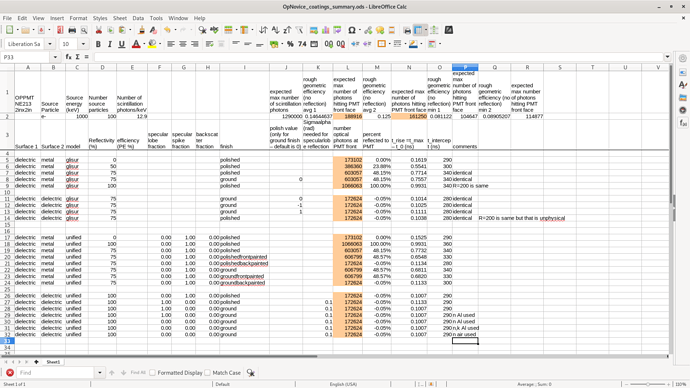
Task: Click the Clone Formatting paintbrush
Action: pyautogui.click(x=141, y=30)
